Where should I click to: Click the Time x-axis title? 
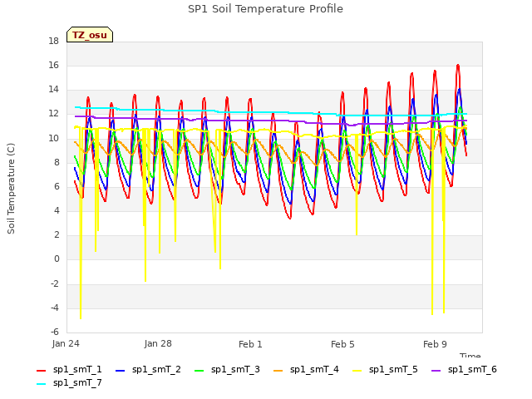(x=470, y=355)
